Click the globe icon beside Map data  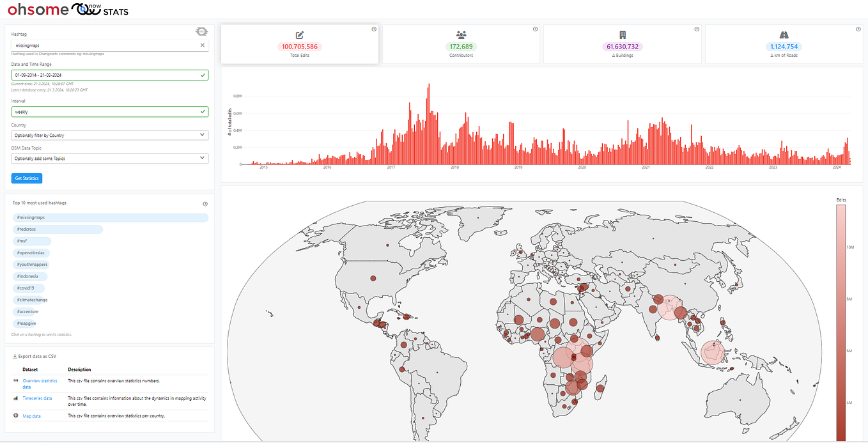coord(15,416)
